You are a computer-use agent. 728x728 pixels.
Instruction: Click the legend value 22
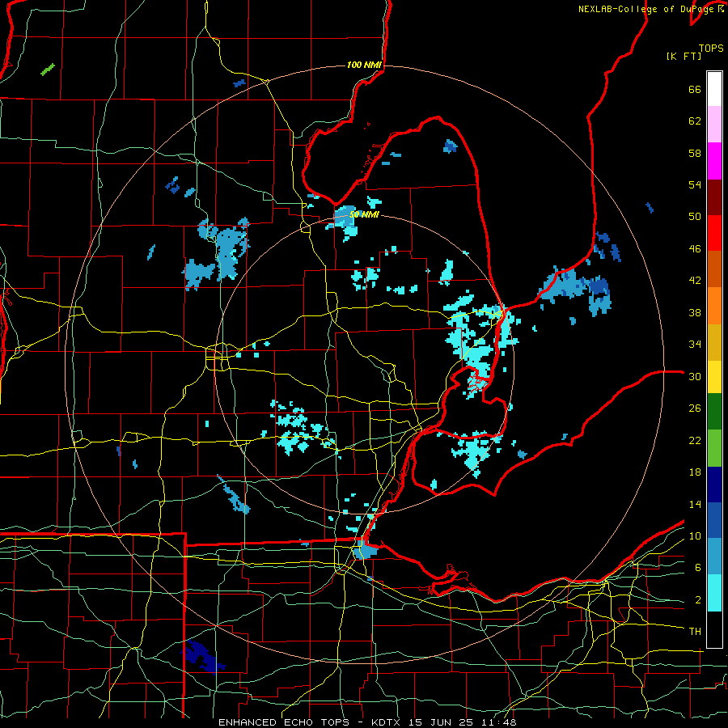[x=695, y=441]
